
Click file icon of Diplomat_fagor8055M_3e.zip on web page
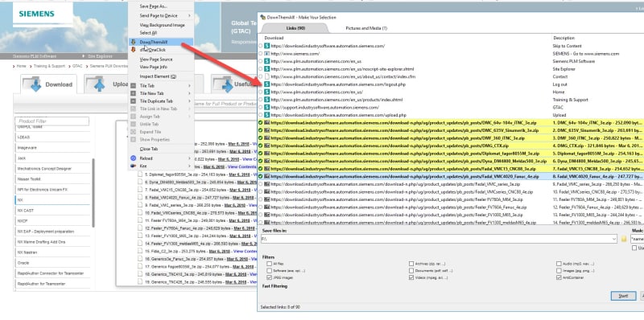coord(140,174)
